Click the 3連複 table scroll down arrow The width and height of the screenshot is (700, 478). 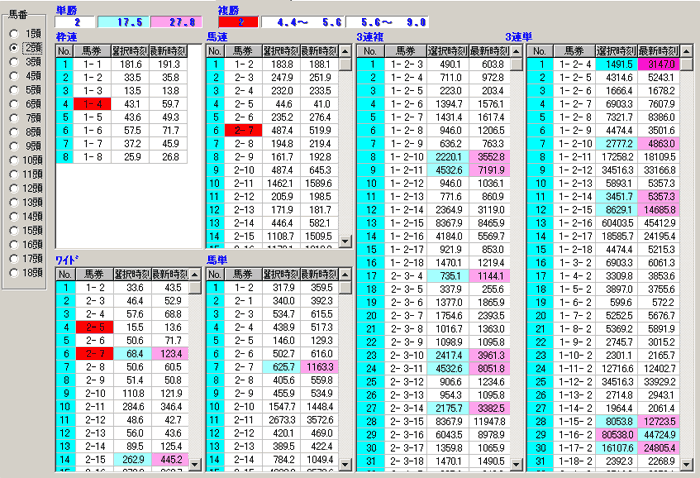point(517,465)
